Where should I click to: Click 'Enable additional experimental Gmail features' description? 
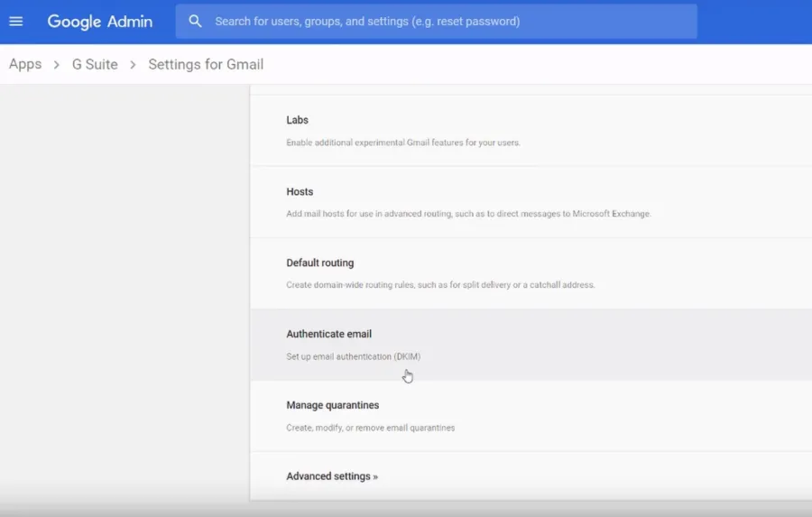tap(403, 143)
